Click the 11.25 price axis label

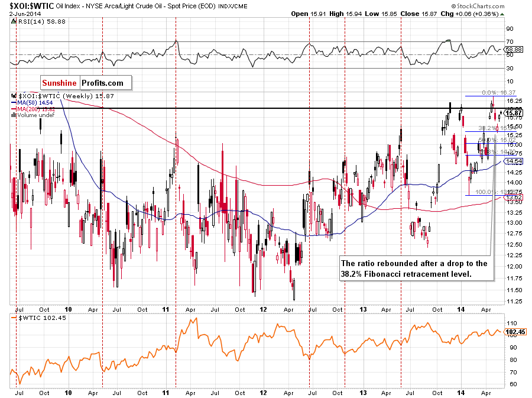(x=514, y=301)
